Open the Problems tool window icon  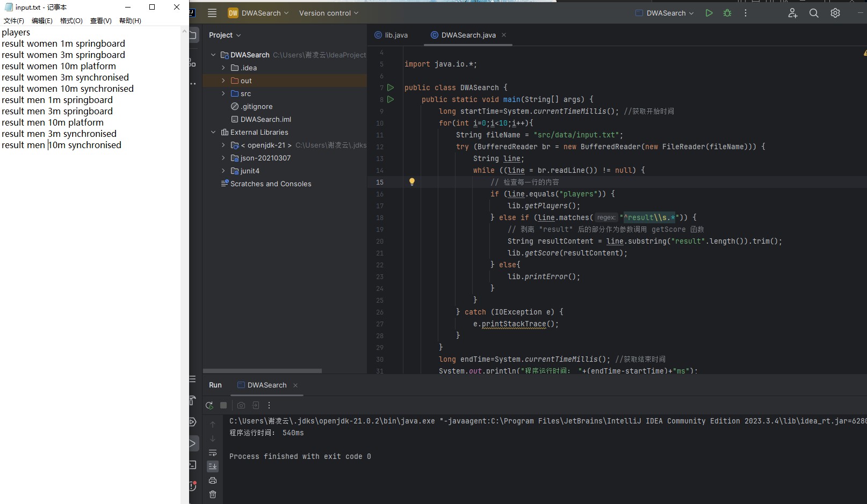pyautogui.click(x=193, y=486)
